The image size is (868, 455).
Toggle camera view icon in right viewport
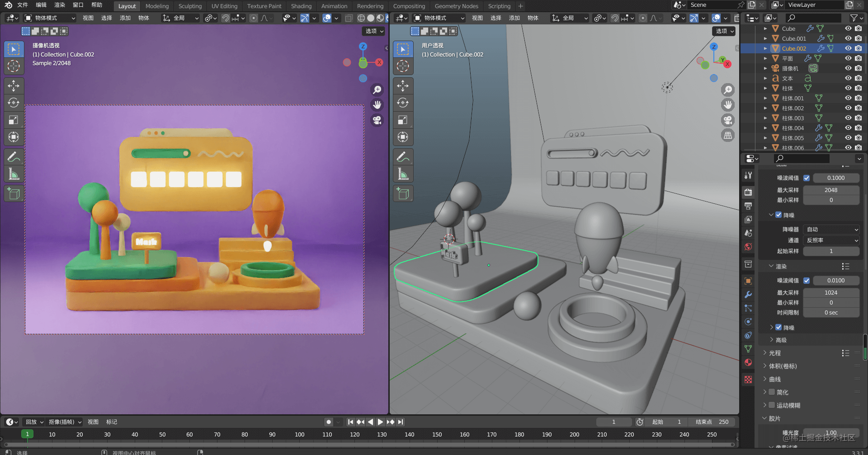tap(728, 120)
